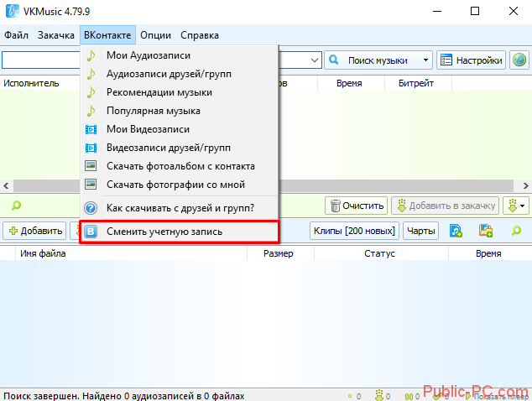The width and height of the screenshot is (532, 401).
Task: Click the magnifier icon in downloads toolbar
Action: pos(516,231)
